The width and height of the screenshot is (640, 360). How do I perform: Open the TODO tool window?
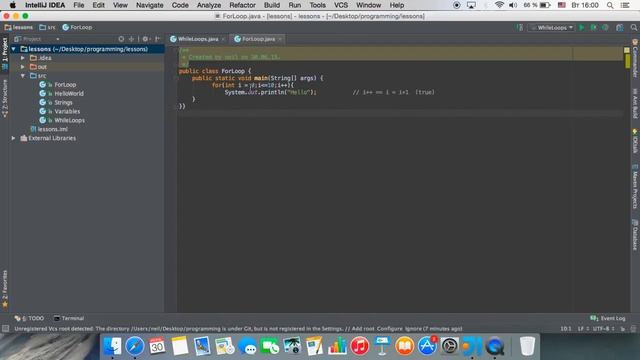[x=29, y=318]
